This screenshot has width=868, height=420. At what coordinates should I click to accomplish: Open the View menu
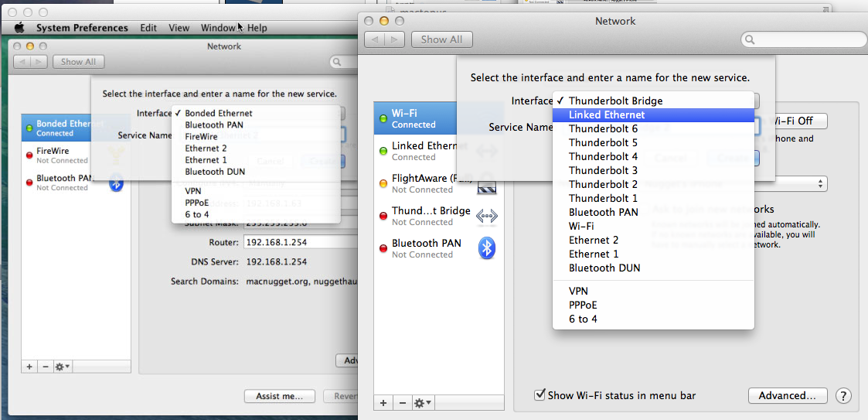click(179, 28)
